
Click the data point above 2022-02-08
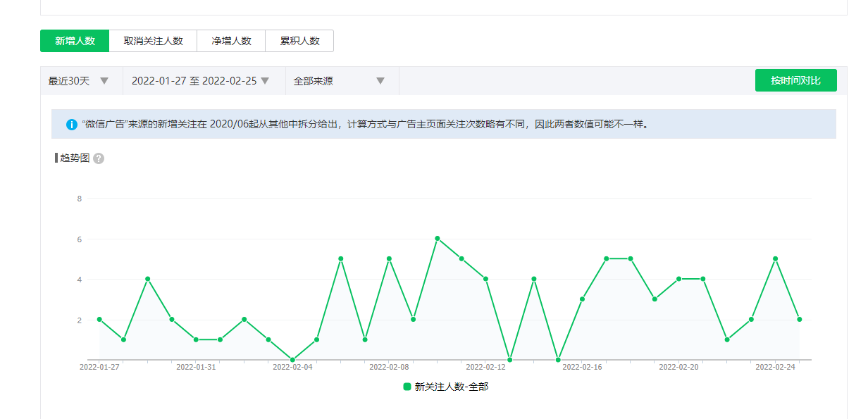point(389,258)
